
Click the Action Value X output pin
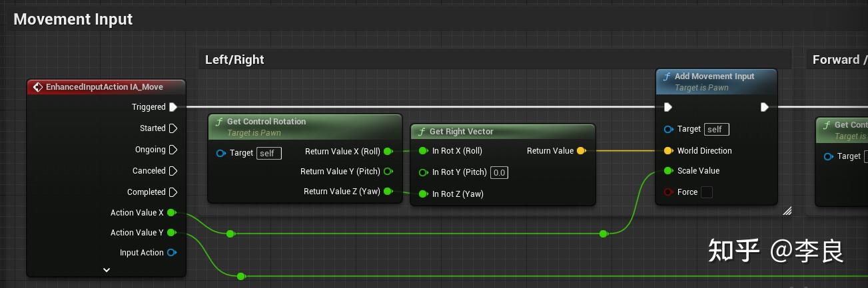171,213
